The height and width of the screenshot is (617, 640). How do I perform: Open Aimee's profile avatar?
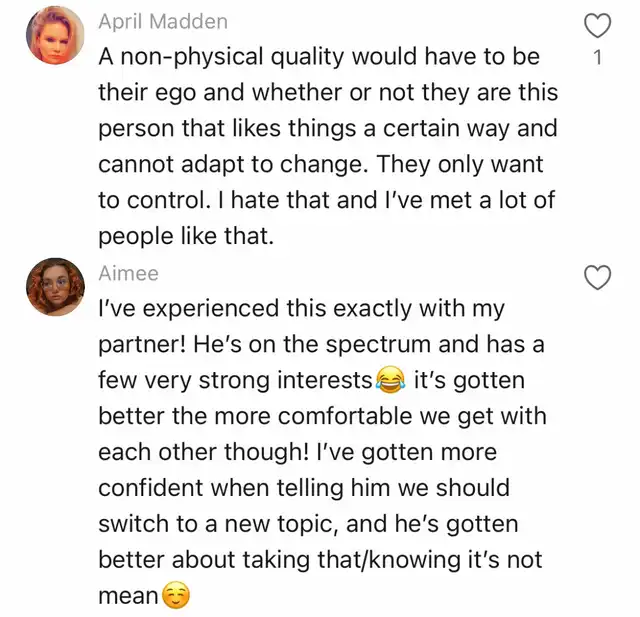tap(55, 288)
